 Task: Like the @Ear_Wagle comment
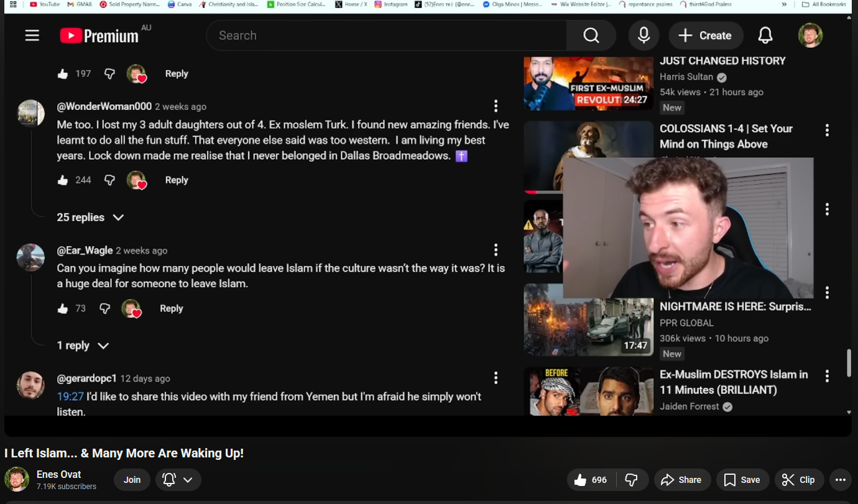point(63,308)
